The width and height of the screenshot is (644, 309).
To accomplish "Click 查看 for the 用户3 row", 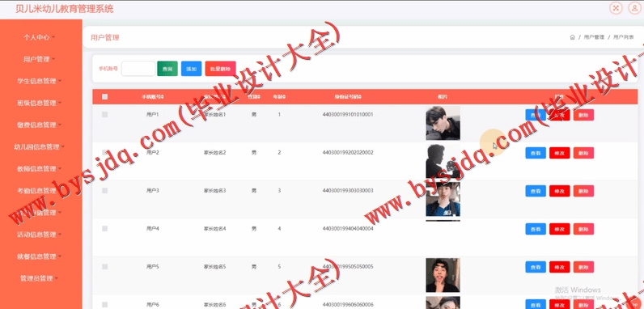I will coord(536,191).
